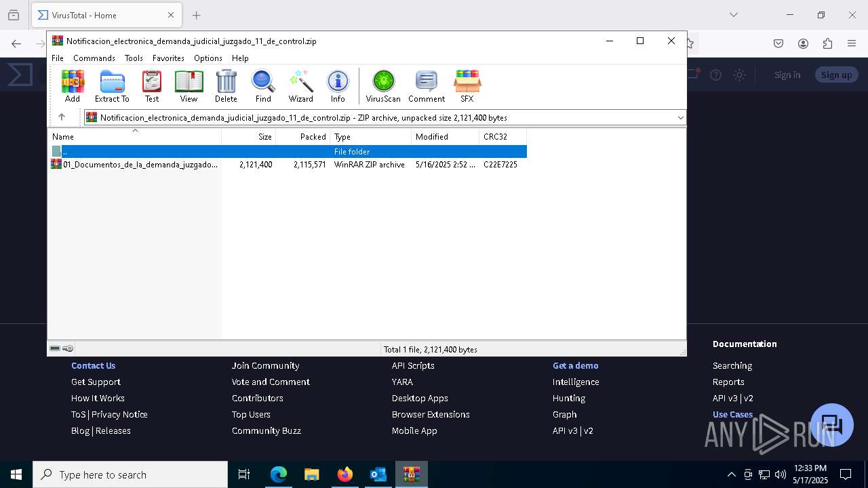Click the volume icon in system tray
Screen dimensions: 868x488
tap(780, 474)
